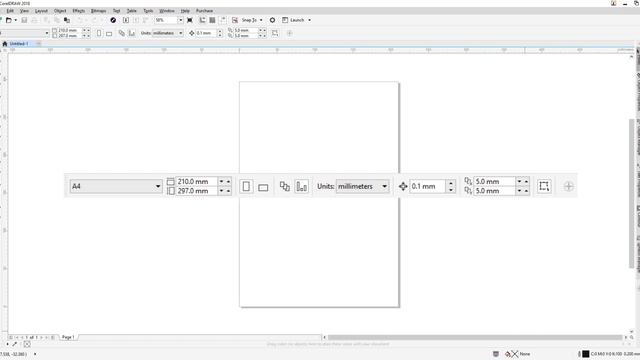
Task: Click the no-color box in document palette
Action: 27,344
